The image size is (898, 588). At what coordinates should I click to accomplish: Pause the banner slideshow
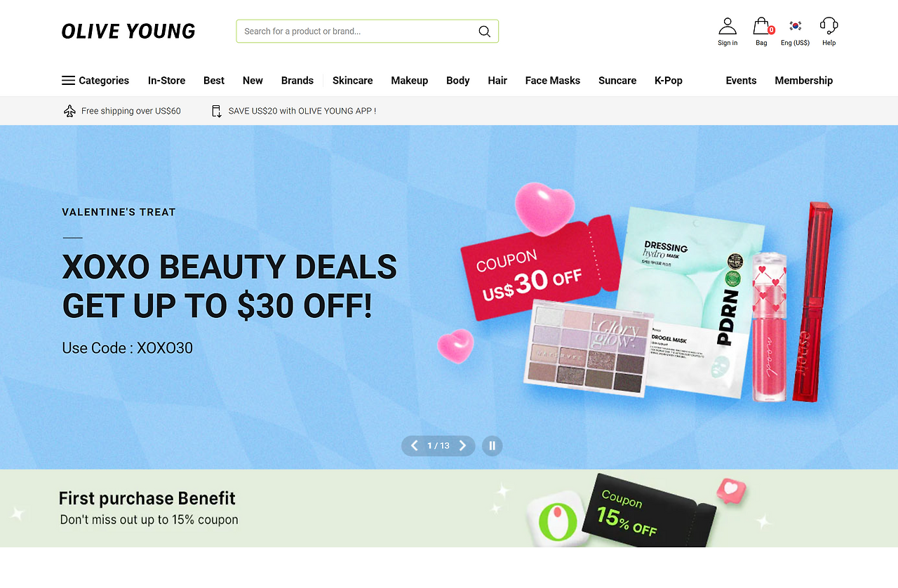(x=492, y=446)
